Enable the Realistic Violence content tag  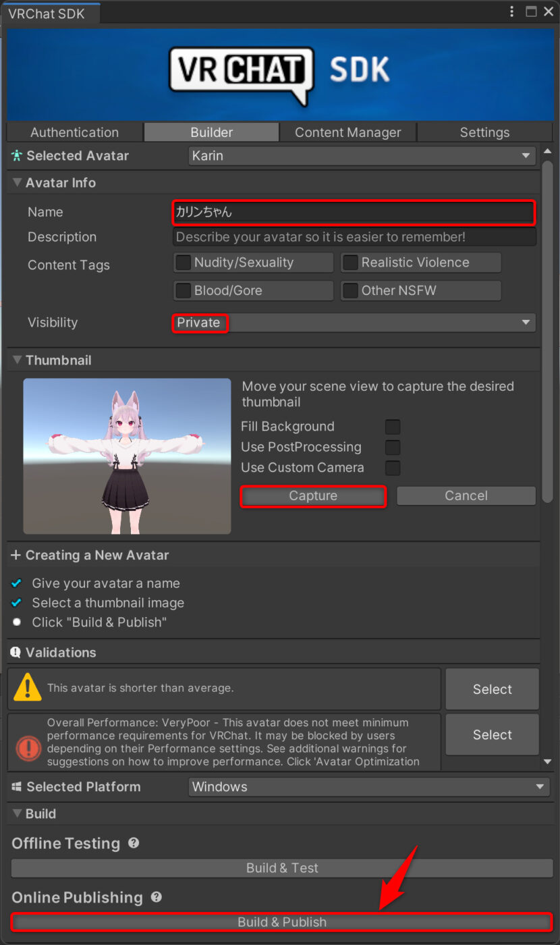(350, 263)
